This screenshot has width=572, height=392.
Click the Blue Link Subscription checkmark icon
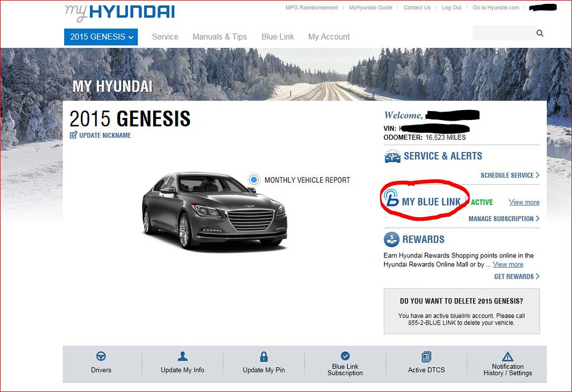(x=345, y=356)
